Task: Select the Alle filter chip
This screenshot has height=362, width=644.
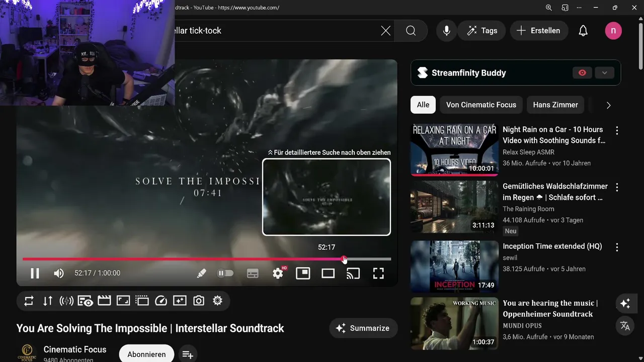Action: click(x=423, y=105)
